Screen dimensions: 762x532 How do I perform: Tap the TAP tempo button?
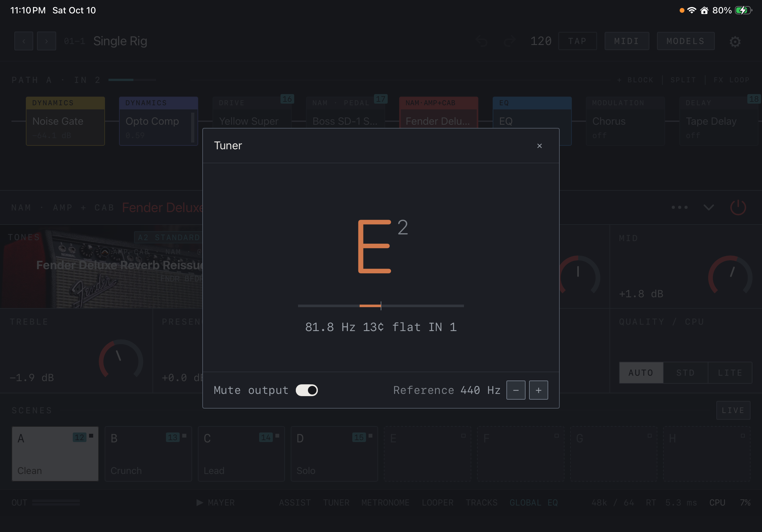pos(578,41)
